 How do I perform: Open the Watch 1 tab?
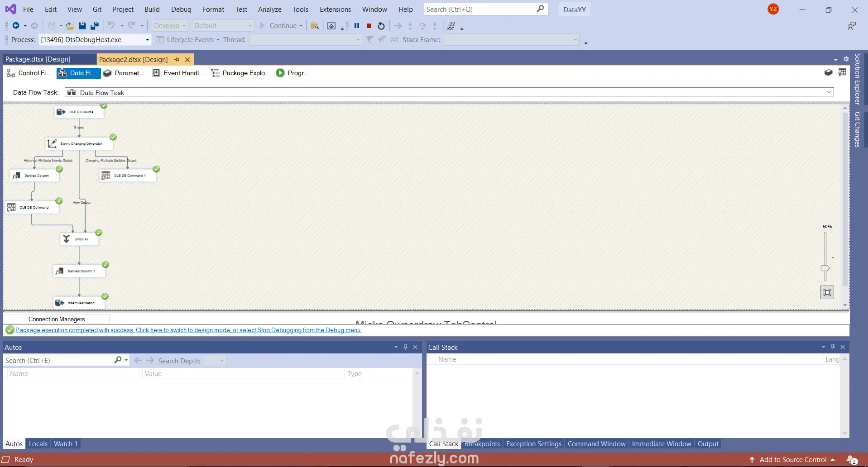tap(66, 444)
